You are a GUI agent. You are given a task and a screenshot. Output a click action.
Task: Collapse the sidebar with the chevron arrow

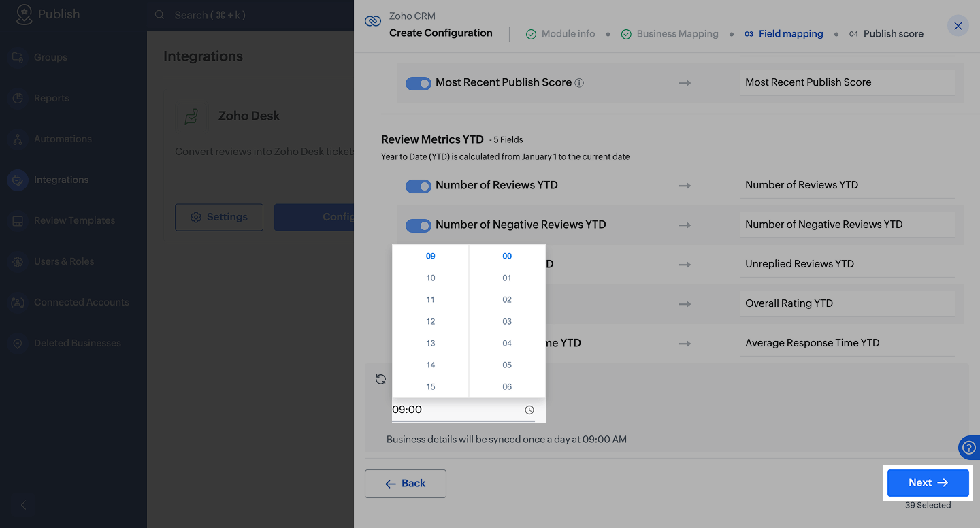tap(23, 505)
